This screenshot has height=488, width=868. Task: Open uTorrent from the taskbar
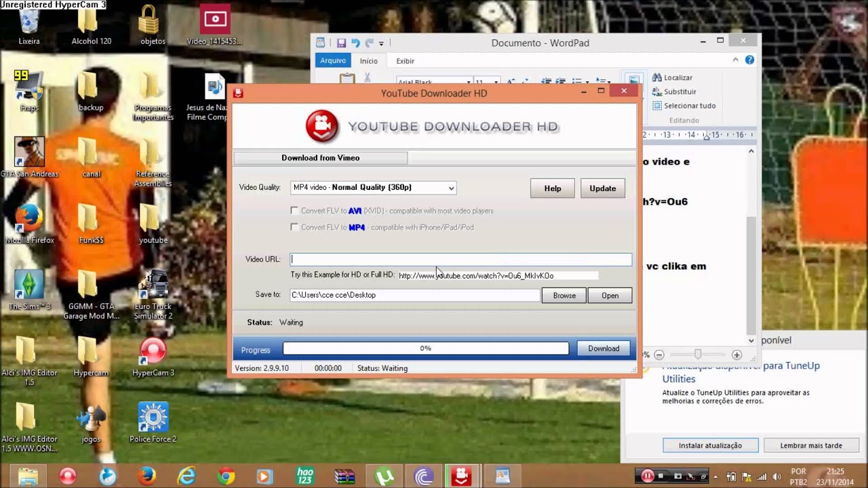coord(384,476)
